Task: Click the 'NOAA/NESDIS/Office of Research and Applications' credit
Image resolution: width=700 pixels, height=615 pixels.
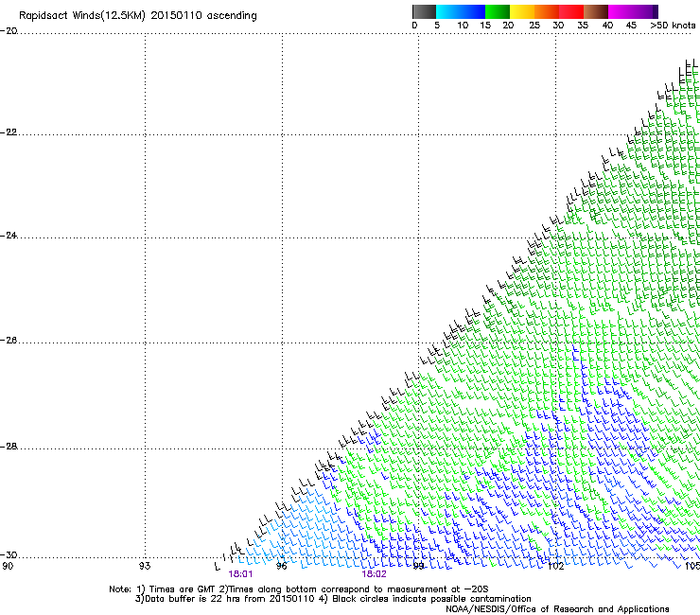Action: coord(557,609)
